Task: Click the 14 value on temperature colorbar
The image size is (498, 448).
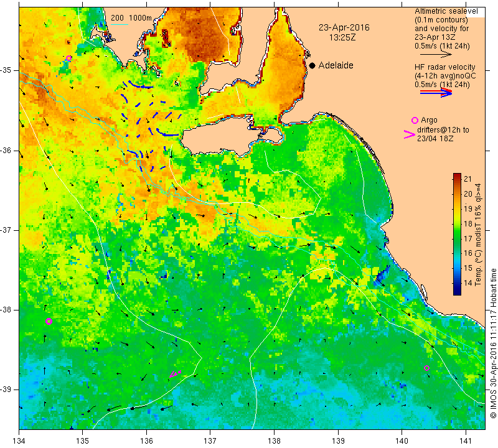Action: click(x=468, y=283)
